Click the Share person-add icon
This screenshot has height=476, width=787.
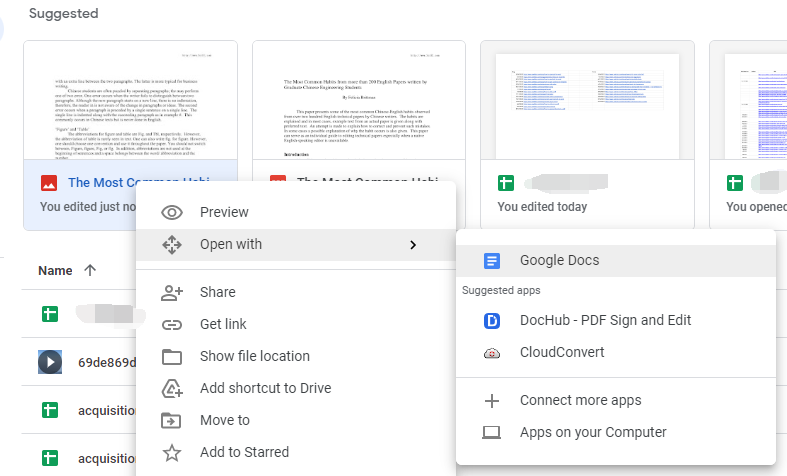[x=172, y=292]
